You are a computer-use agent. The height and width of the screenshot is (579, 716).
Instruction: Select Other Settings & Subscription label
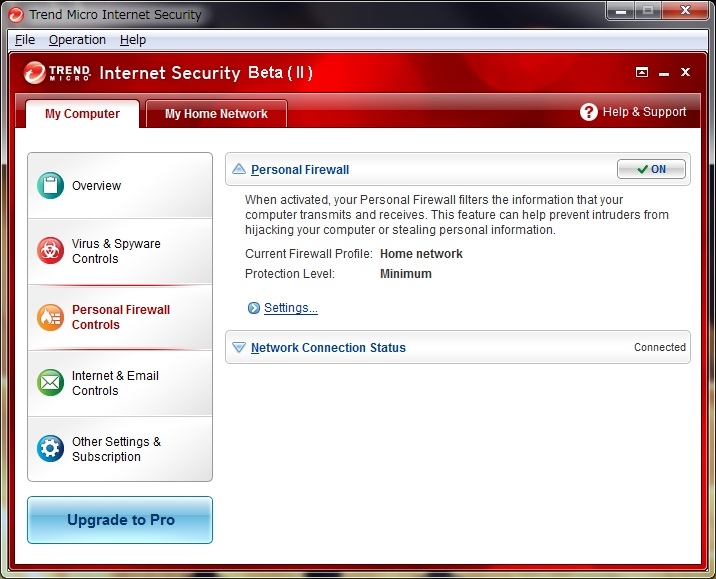point(116,449)
